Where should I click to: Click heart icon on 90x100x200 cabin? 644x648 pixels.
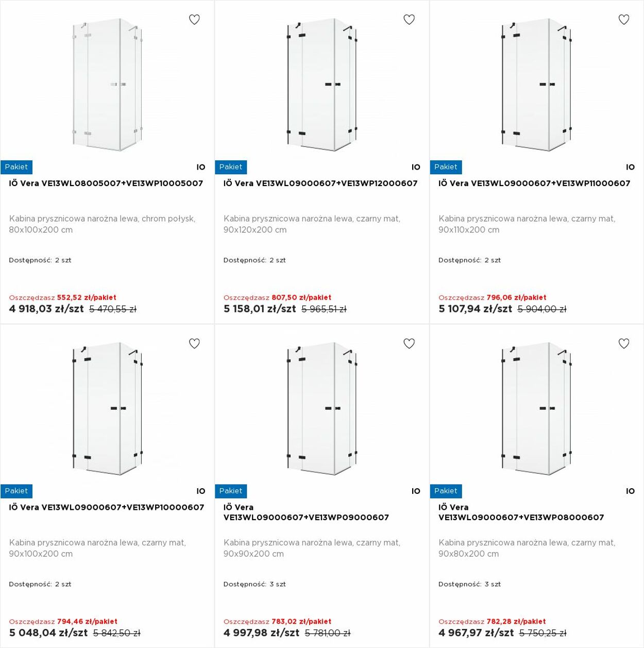pyautogui.click(x=194, y=343)
